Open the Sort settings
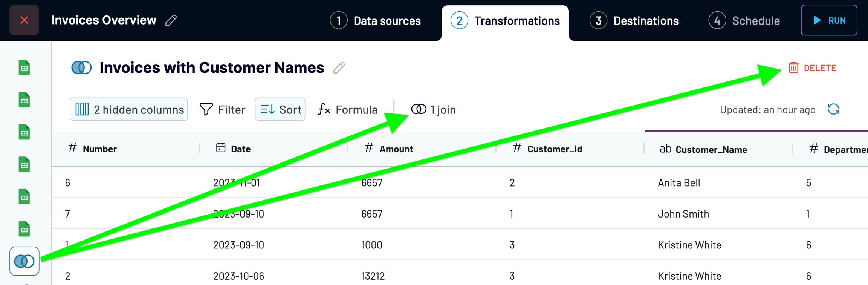 tap(280, 109)
